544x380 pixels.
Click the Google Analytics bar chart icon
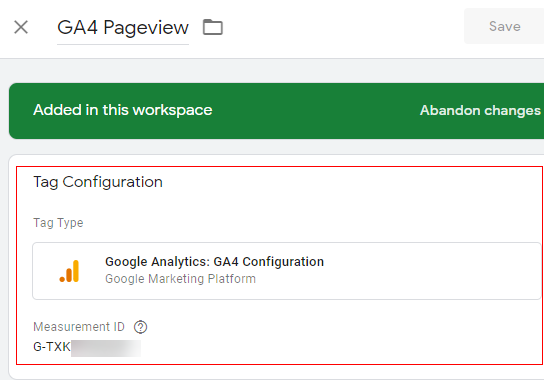[69, 271]
